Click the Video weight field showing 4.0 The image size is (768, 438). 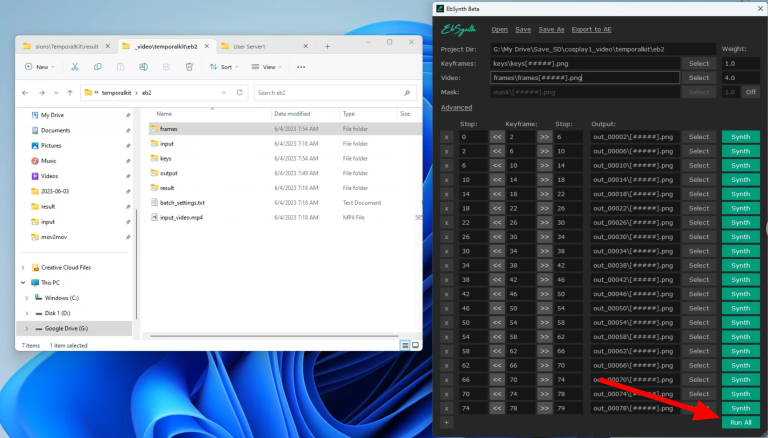pyautogui.click(x=741, y=78)
